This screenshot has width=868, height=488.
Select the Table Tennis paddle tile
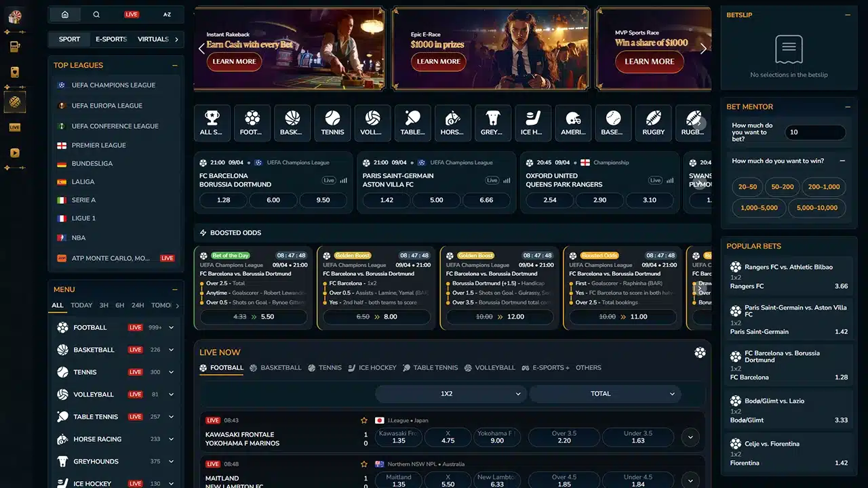(412, 123)
